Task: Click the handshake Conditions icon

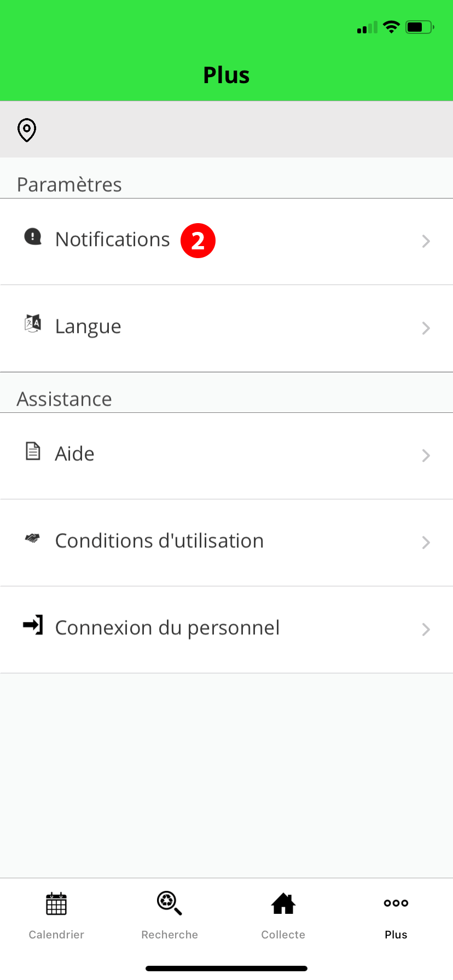Action: tap(33, 539)
